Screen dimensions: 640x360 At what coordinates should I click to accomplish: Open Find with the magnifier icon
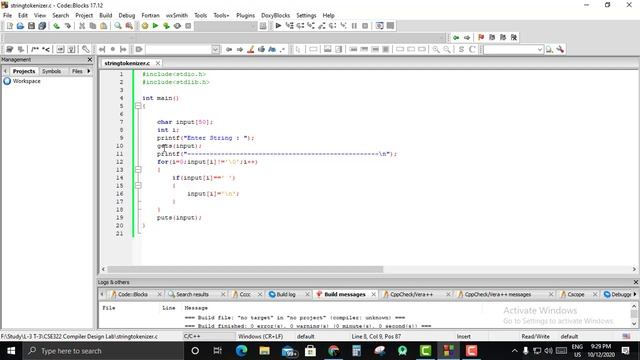(118, 26)
